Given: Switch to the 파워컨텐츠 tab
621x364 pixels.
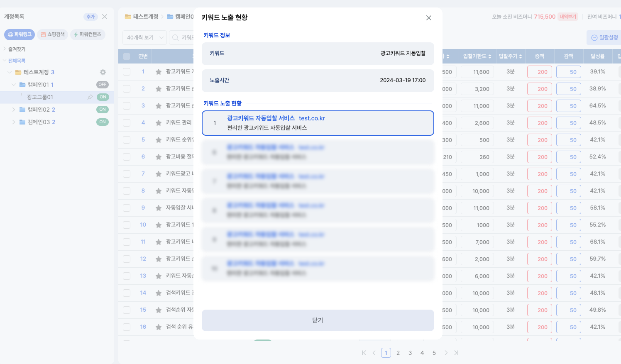Looking at the screenshot, I should pos(88,34).
